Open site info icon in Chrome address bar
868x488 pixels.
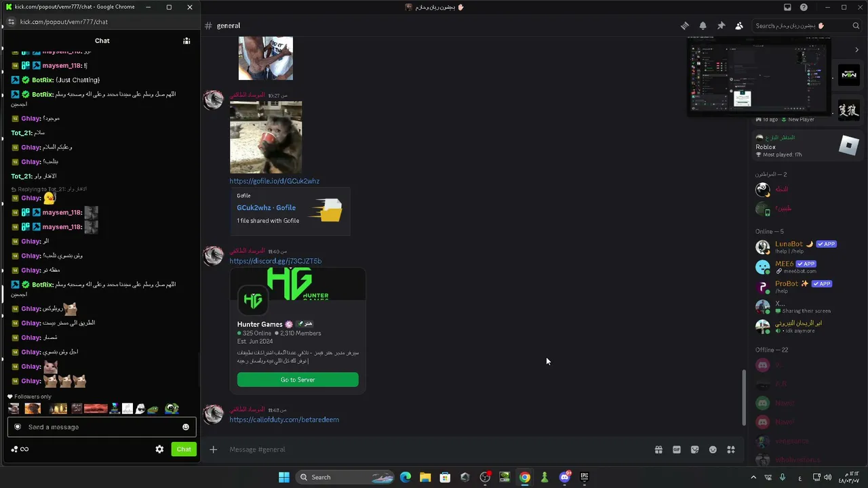point(11,22)
